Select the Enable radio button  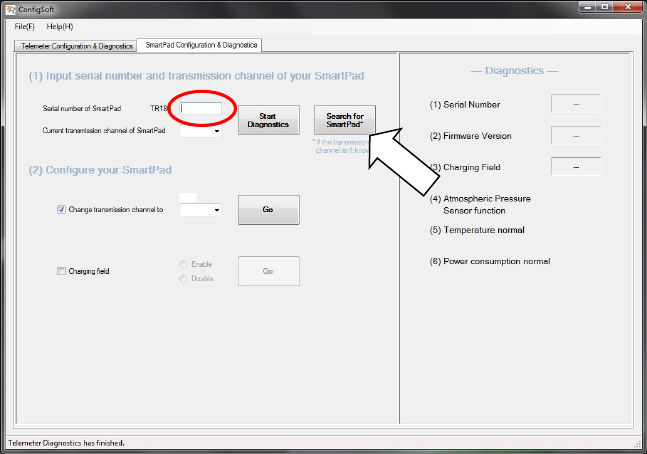(x=183, y=264)
